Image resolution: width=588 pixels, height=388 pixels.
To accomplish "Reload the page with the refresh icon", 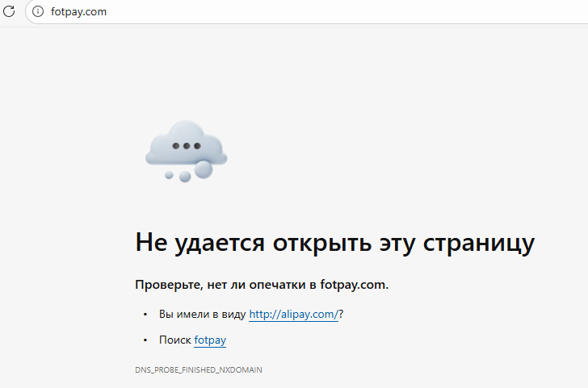I will point(9,11).
